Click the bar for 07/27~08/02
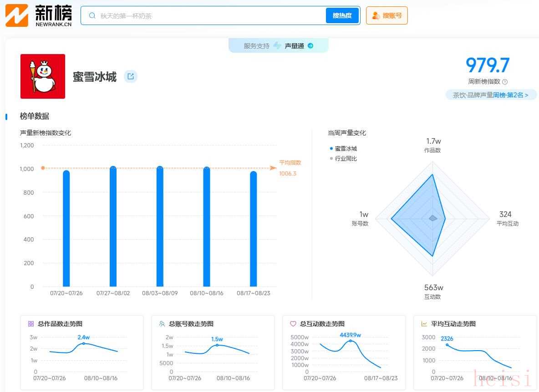The height and width of the screenshot is (392, 539). 113,226
